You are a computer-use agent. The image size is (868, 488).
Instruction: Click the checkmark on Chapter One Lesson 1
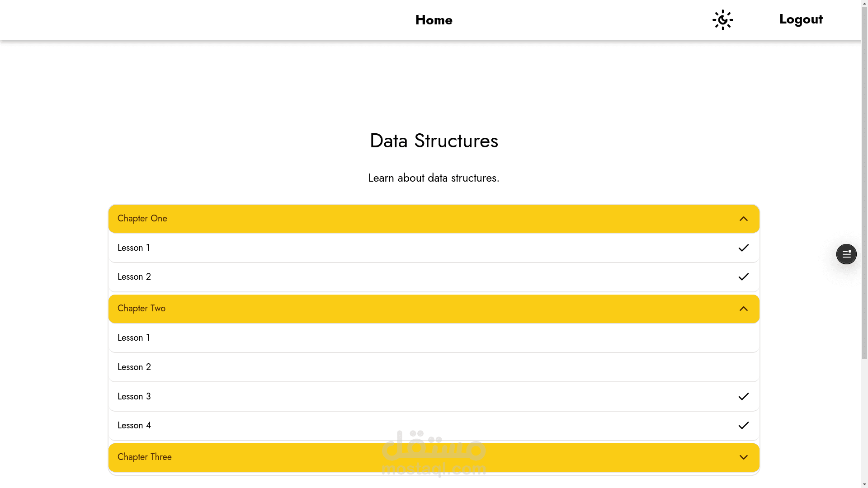point(743,248)
